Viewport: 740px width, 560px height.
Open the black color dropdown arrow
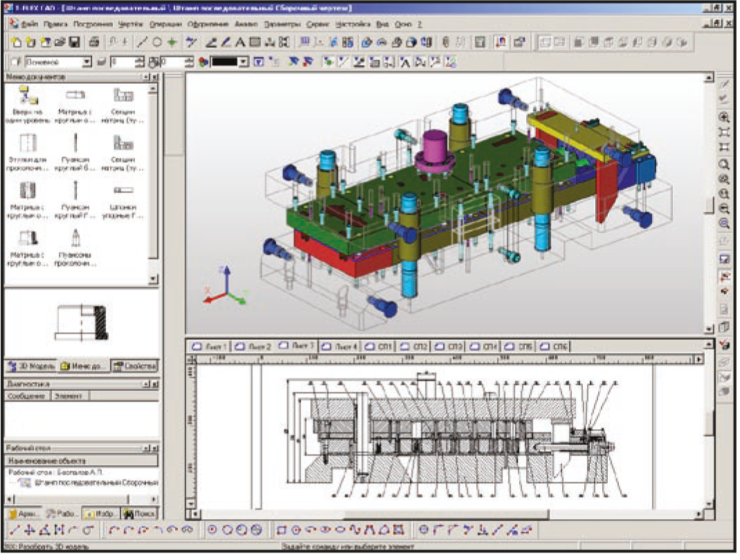click(244, 62)
